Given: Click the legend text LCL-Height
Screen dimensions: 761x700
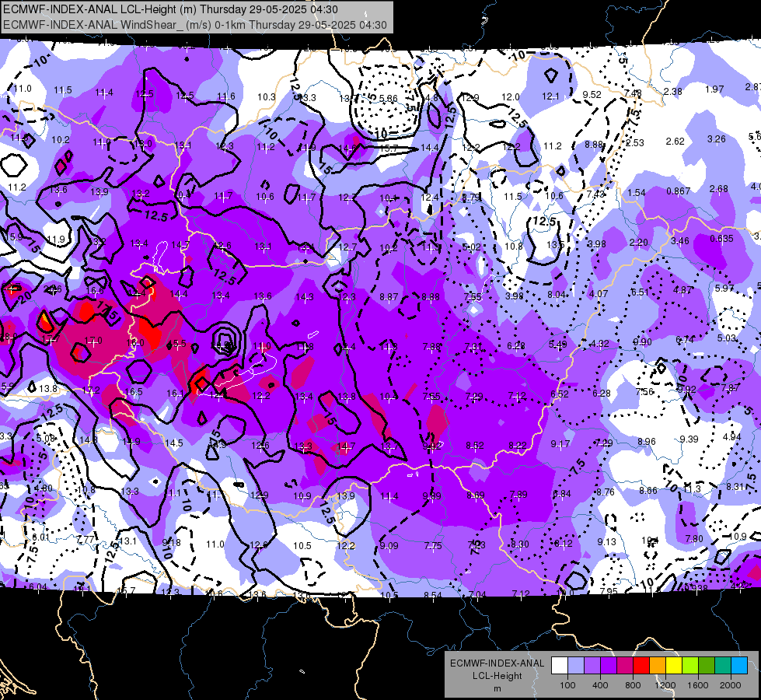Looking at the screenshot, I should point(497,676).
